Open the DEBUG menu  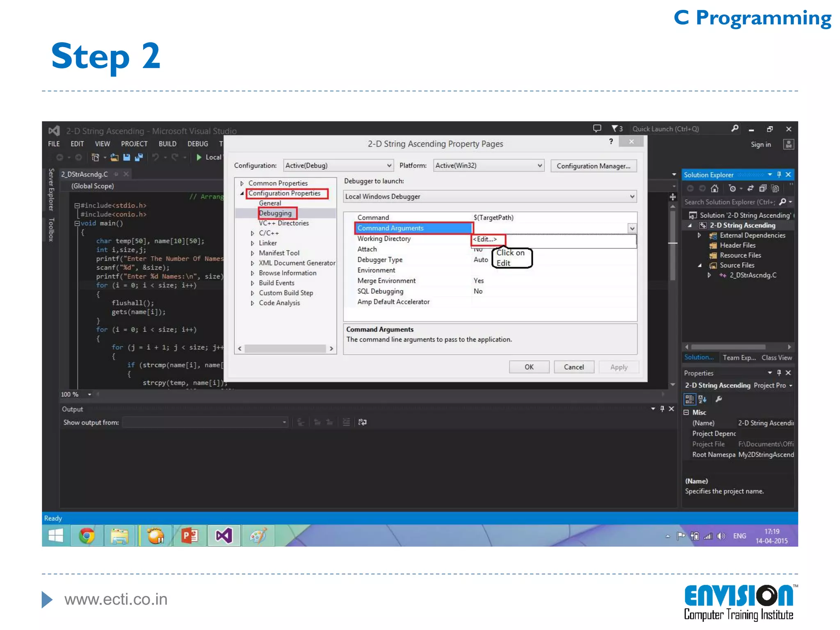[198, 144]
